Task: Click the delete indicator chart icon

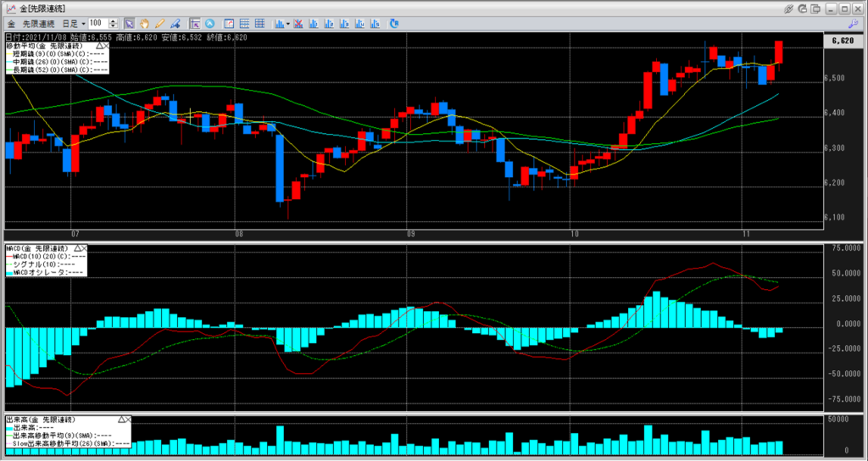Action: (x=298, y=24)
